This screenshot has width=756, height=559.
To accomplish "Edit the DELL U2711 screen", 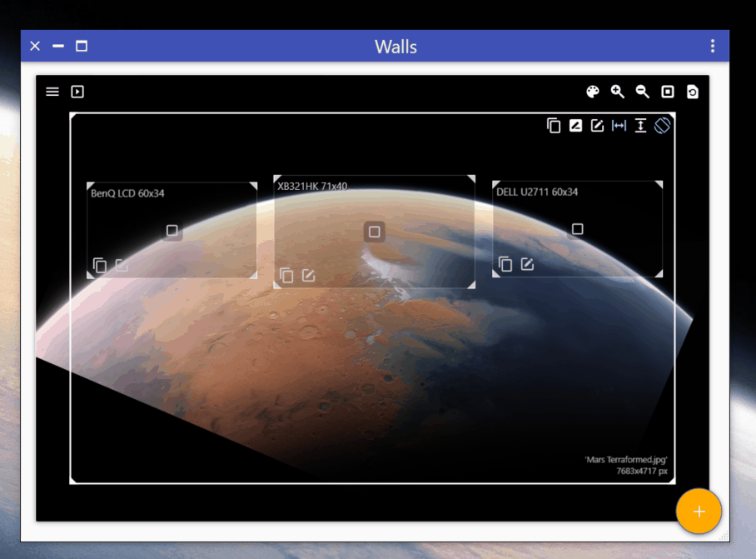I will [528, 264].
